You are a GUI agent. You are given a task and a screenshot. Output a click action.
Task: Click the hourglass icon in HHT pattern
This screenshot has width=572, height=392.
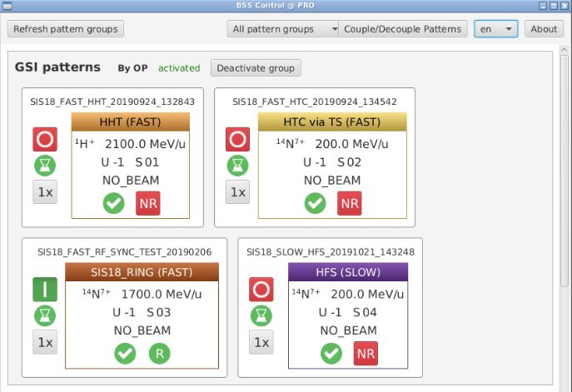click(46, 166)
